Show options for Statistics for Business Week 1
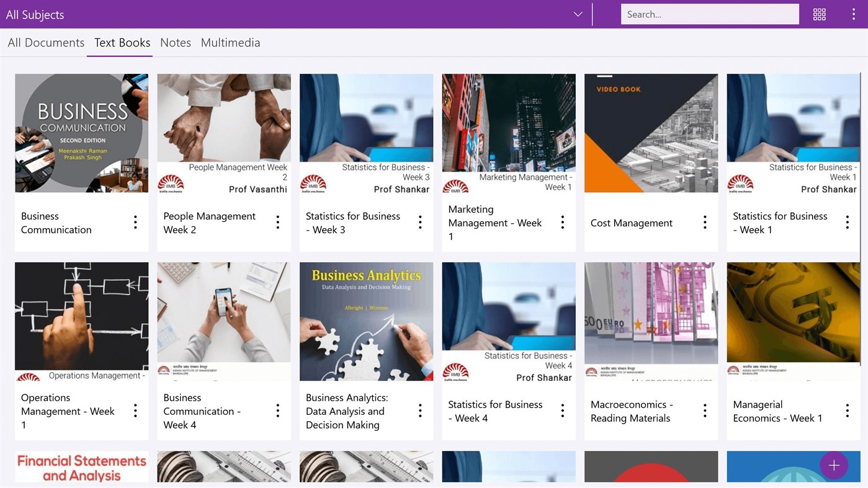This screenshot has width=868, height=488. pyautogui.click(x=847, y=223)
